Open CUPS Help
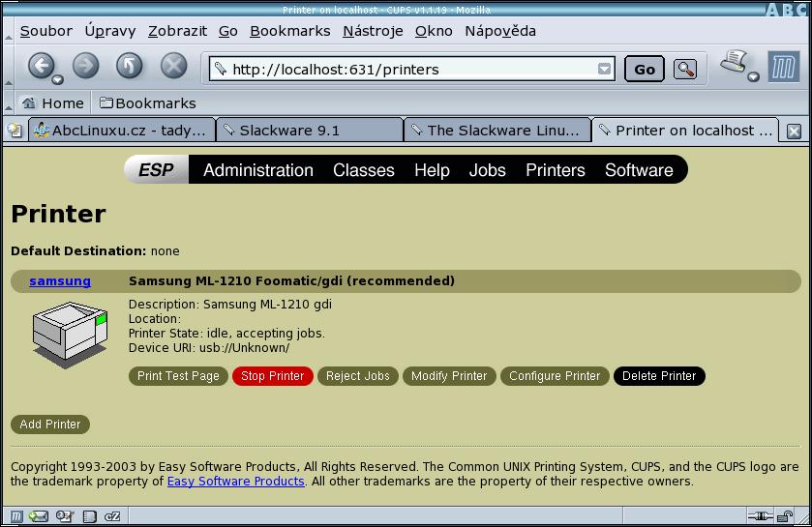This screenshot has height=527, width=812. [432, 170]
